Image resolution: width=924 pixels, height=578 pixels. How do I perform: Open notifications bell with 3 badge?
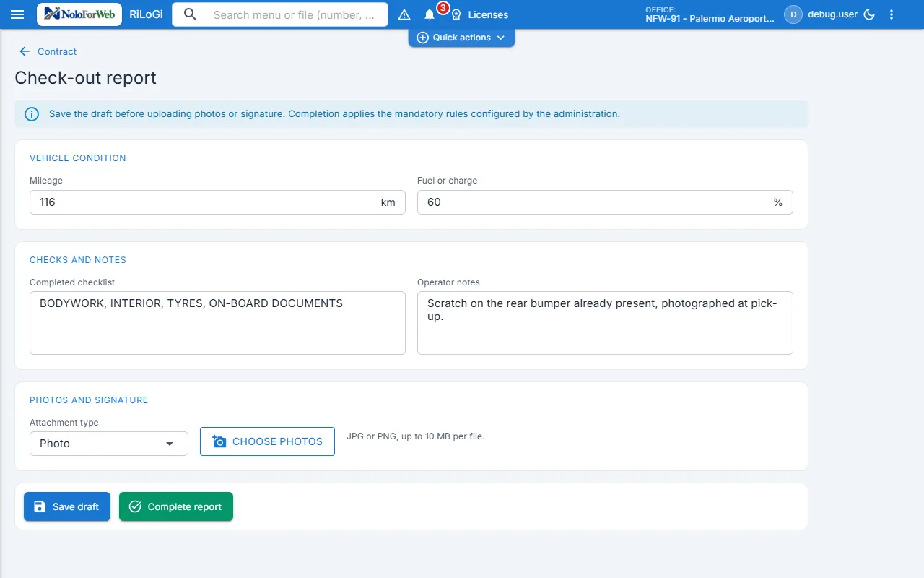pyautogui.click(x=430, y=14)
